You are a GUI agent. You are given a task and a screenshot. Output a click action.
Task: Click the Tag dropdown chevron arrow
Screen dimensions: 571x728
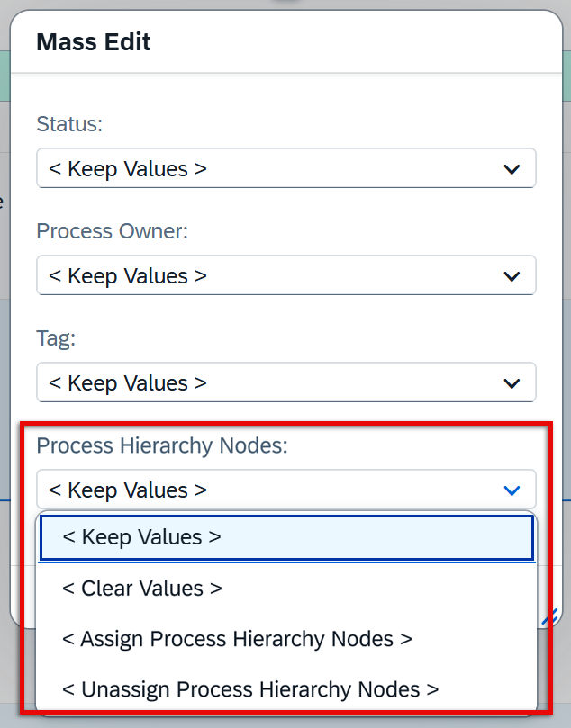click(512, 383)
